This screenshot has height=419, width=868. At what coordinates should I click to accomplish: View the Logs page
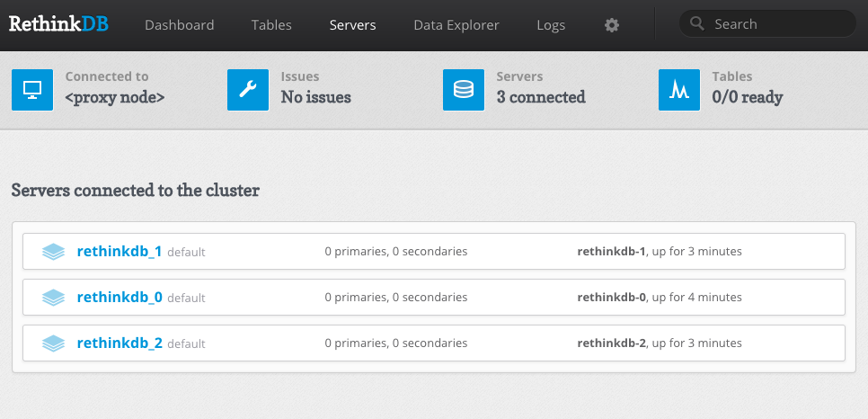(x=551, y=25)
